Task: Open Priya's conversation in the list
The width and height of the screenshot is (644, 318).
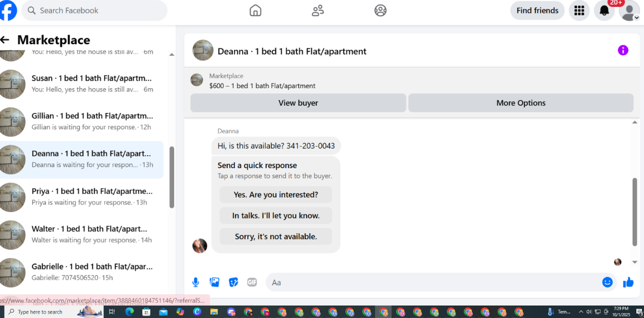Action: pyautogui.click(x=82, y=197)
